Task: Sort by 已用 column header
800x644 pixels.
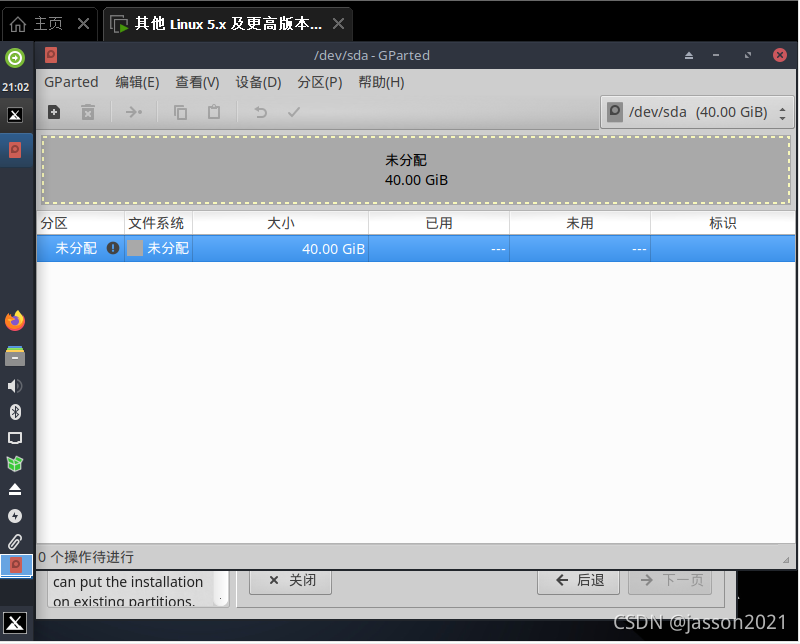Action: click(x=439, y=223)
